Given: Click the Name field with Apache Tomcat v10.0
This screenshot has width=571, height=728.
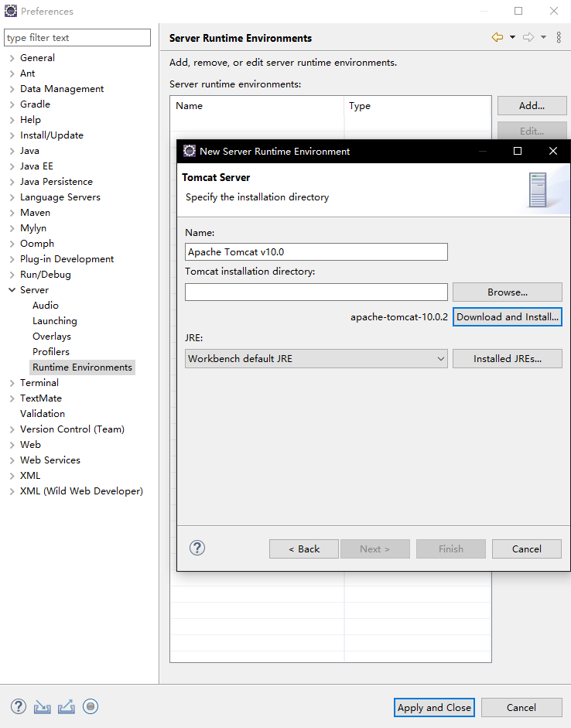Looking at the screenshot, I should click(316, 252).
